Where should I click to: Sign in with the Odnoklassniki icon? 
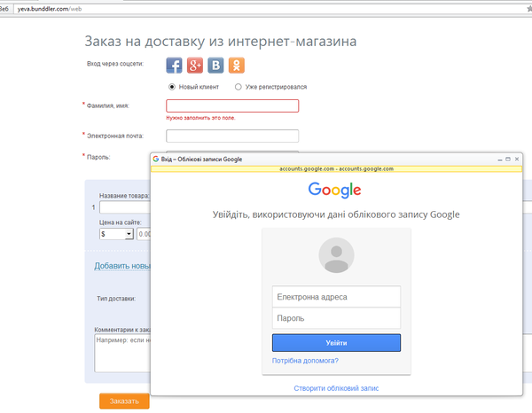tap(237, 65)
